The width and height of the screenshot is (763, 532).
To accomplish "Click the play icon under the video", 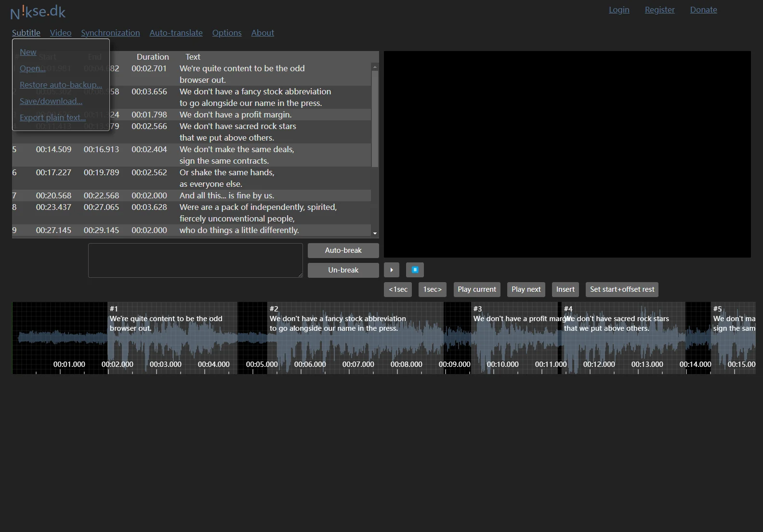I will (392, 270).
